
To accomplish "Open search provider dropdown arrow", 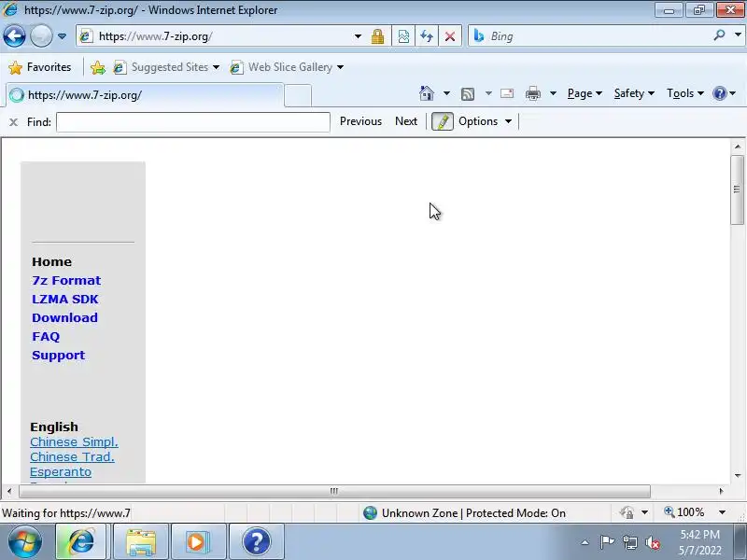I will 738,35.
